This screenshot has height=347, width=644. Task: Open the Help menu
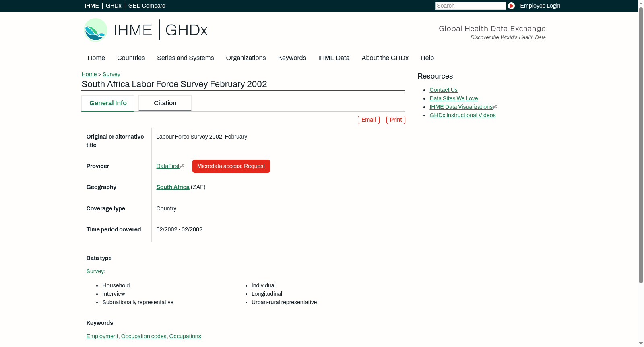tap(427, 58)
